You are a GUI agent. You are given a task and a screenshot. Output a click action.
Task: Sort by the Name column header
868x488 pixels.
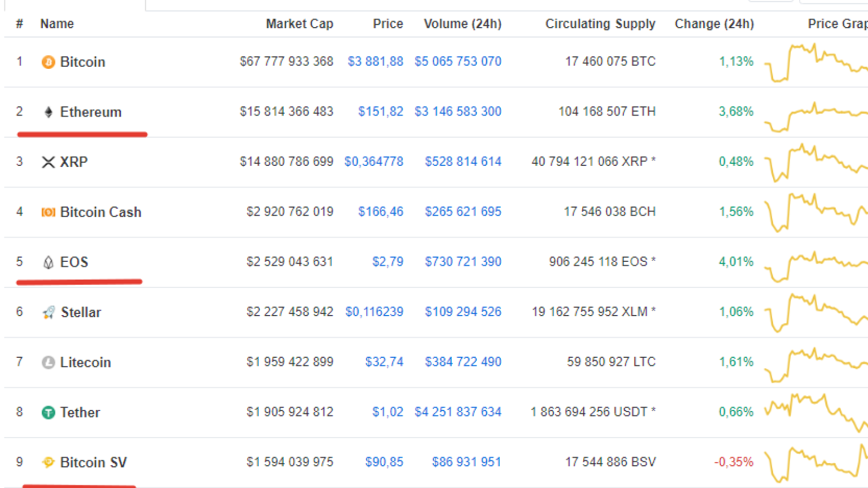(57, 24)
